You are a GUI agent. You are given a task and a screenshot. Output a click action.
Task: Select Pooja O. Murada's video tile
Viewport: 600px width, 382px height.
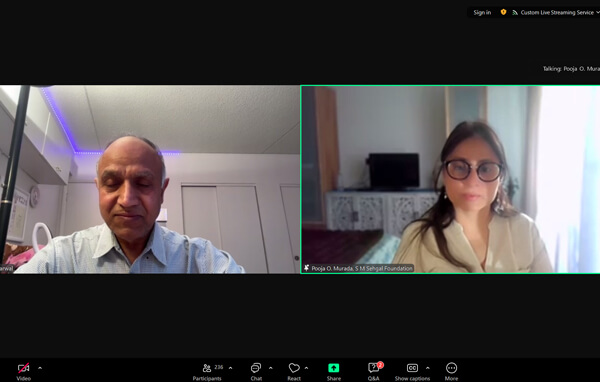450,179
